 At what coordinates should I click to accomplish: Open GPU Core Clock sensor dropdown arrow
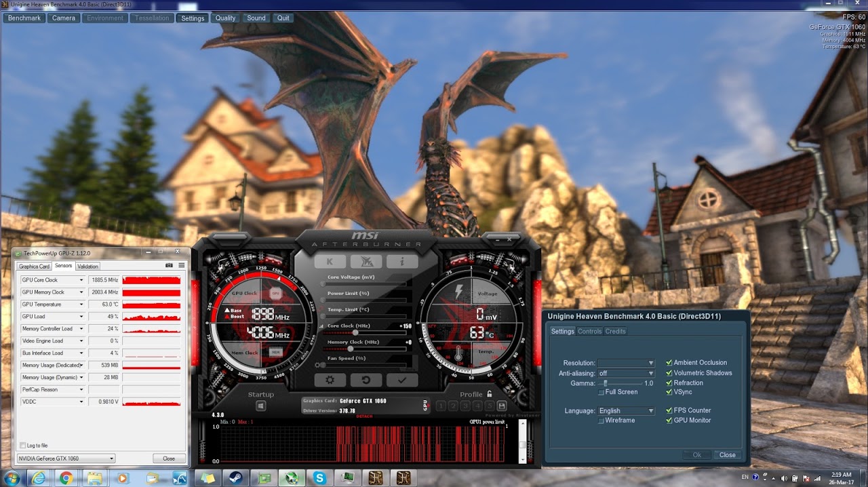[81, 280]
